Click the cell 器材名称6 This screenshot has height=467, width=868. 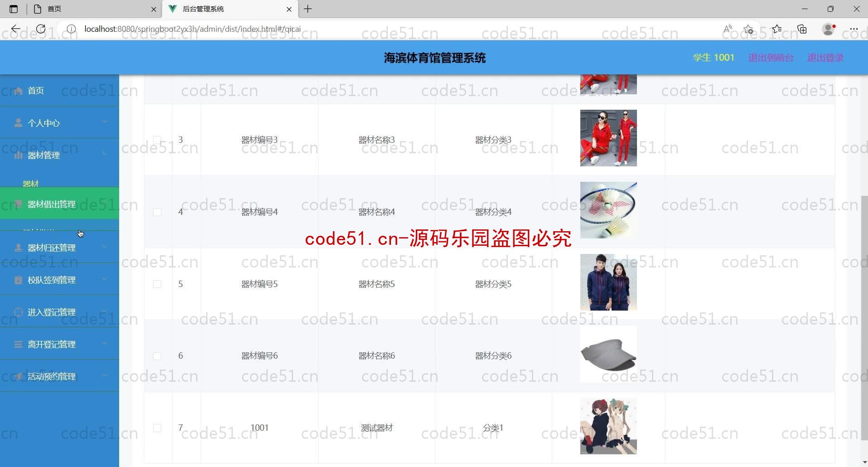(x=376, y=356)
